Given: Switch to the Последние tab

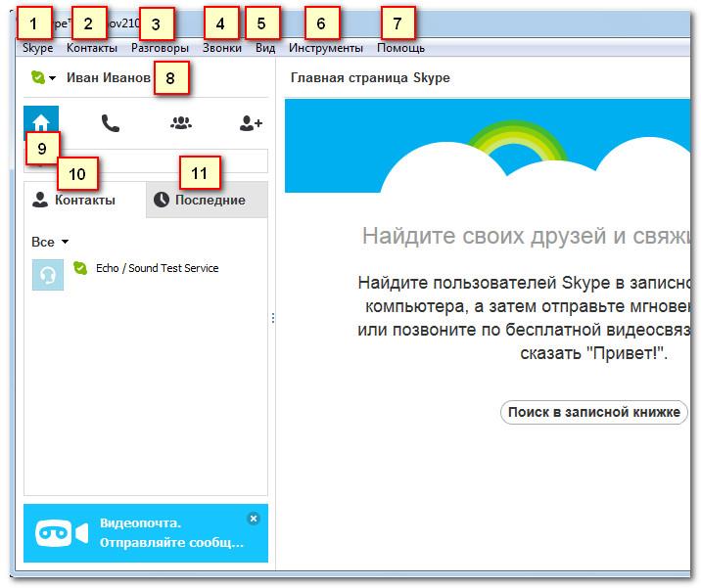Looking at the screenshot, I should click(x=207, y=200).
